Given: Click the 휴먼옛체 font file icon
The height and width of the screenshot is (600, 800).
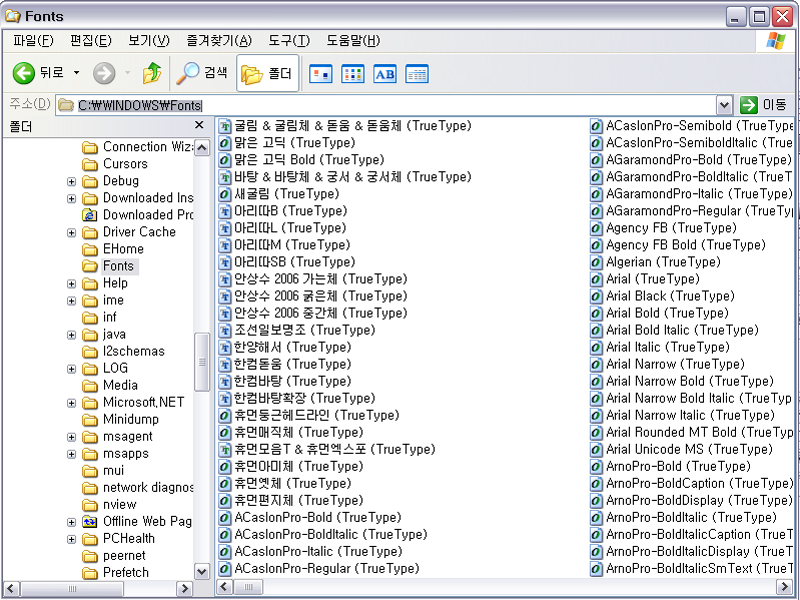Looking at the screenshot, I should 224,484.
